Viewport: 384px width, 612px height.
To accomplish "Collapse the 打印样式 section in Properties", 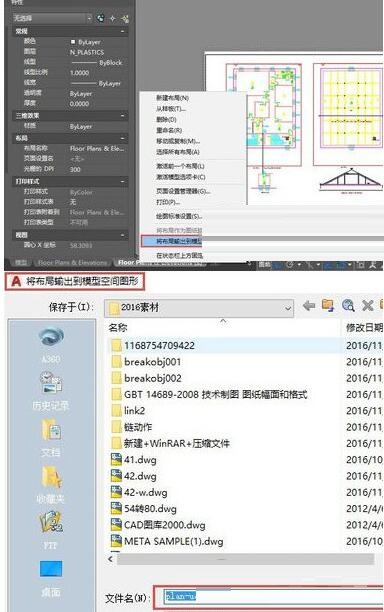I will tap(123, 181).
